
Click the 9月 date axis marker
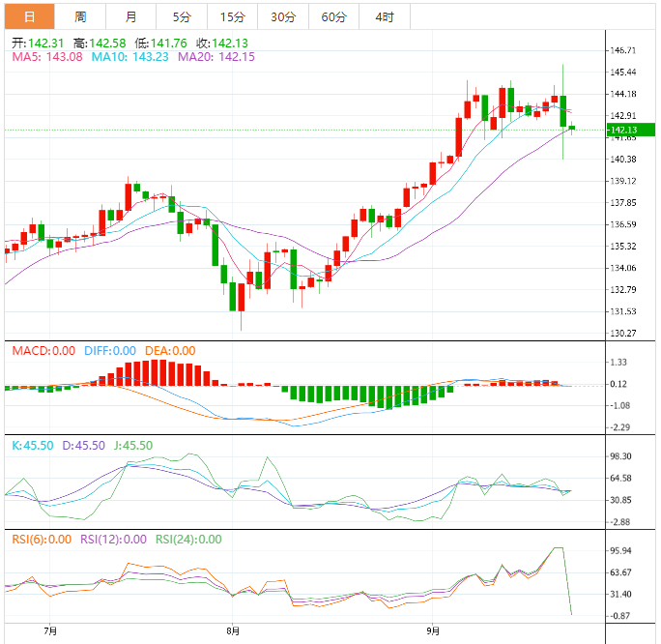[434, 631]
